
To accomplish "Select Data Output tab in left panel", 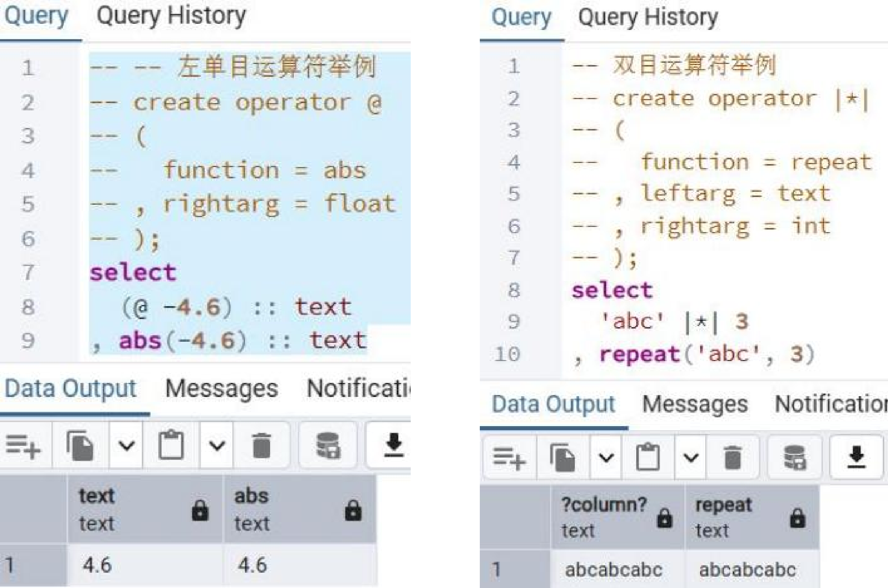I will [70, 388].
